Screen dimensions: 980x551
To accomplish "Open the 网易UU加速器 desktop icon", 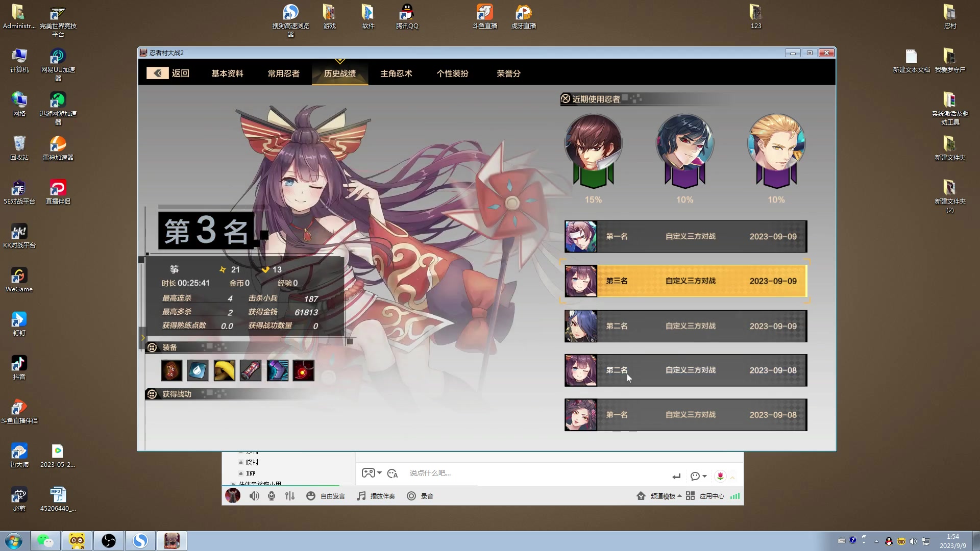I will (x=58, y=64).
